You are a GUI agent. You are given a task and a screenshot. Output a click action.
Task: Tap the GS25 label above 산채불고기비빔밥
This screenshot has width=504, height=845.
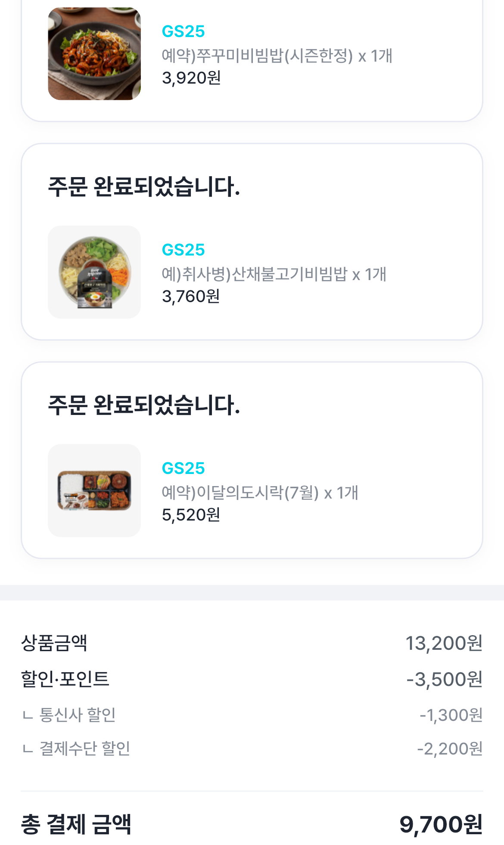183,250
